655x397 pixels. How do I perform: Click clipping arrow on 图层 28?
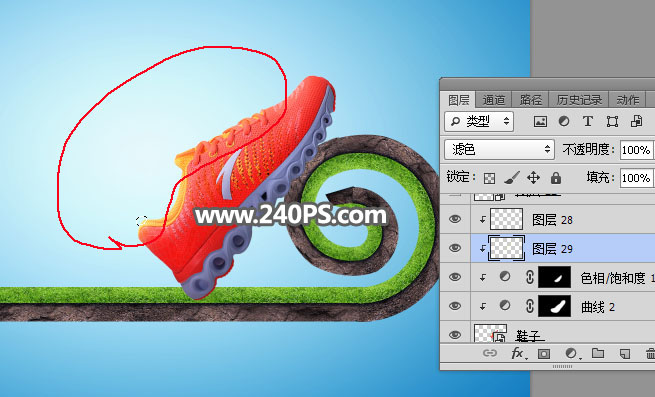tap(482, 219)
